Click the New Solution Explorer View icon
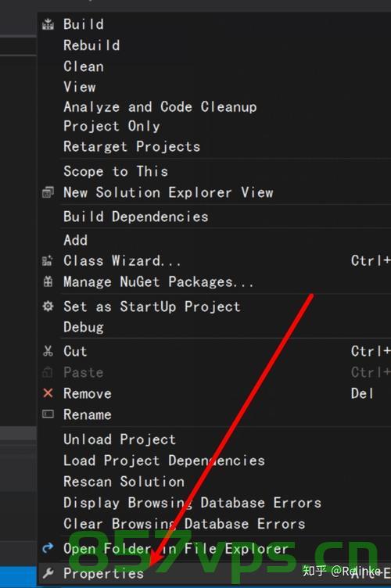 coord(48,192)
